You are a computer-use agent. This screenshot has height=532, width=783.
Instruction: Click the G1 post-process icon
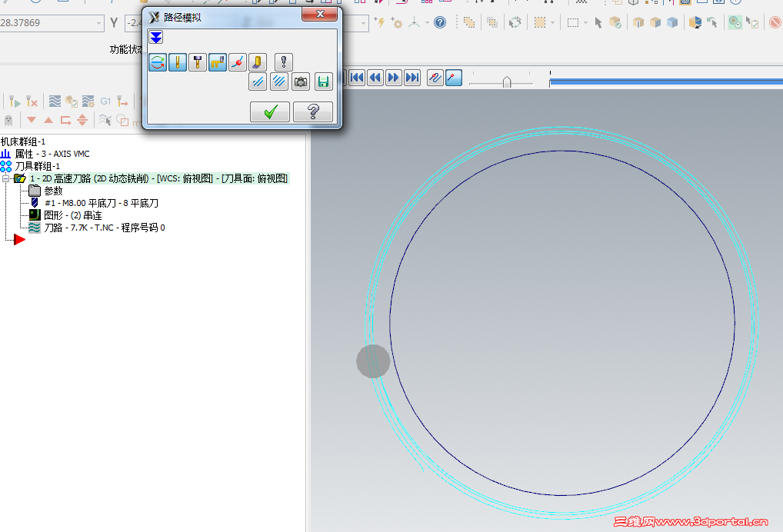pyautogui.click(x=105, y=101)
